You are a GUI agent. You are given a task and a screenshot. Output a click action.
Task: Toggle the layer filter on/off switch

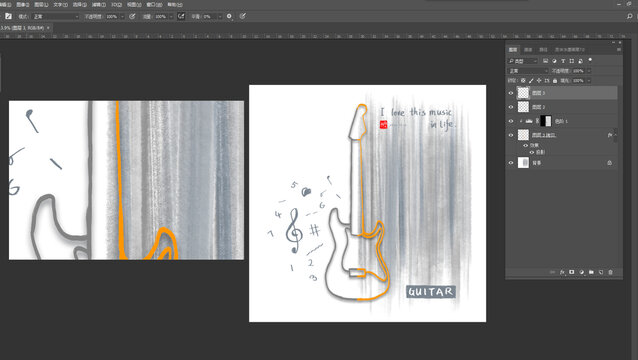[590, 60]
